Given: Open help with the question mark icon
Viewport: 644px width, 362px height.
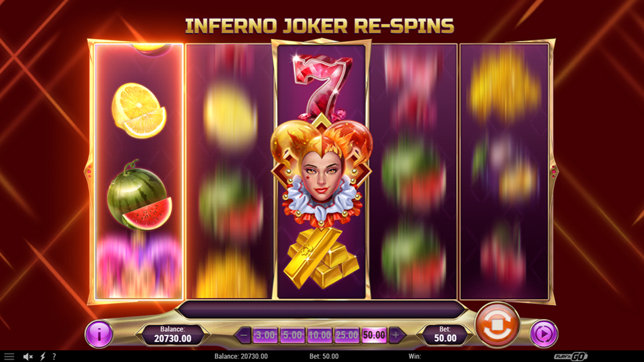Looking at the screenshot, I should coord(54,356).
